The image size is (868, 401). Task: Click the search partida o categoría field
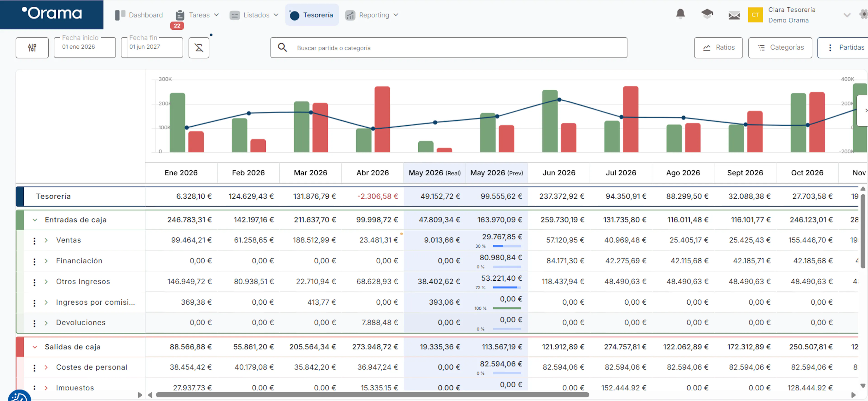coord(448,48)
